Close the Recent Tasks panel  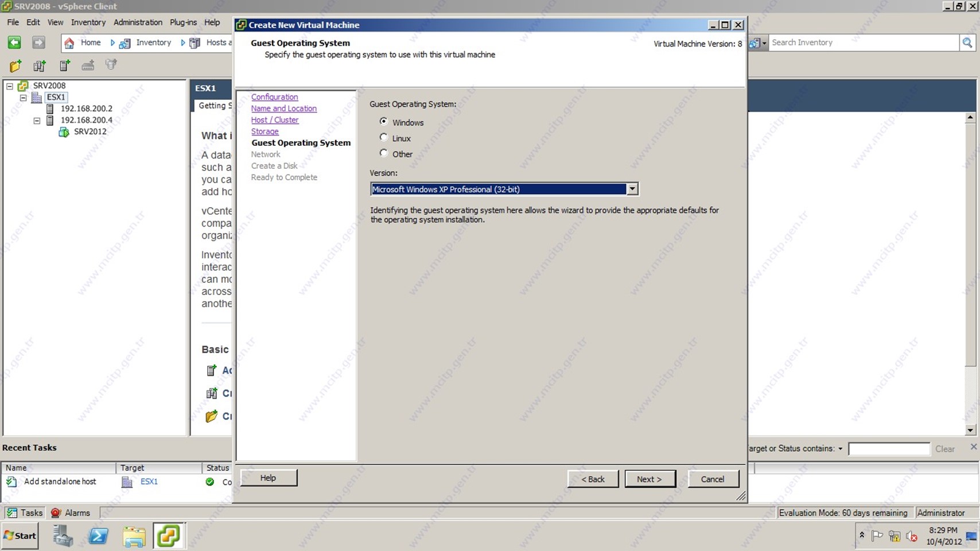pyautogui.click(x=973, y=447)
